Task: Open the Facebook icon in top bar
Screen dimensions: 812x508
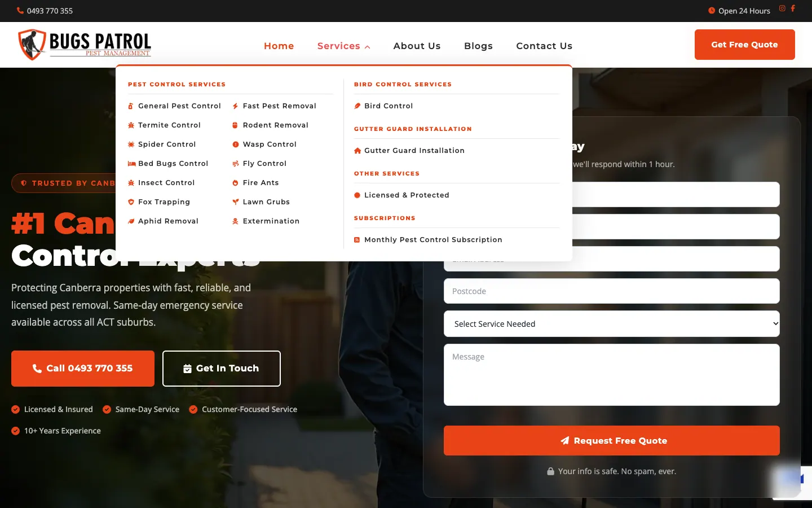Action: [793, 8]
